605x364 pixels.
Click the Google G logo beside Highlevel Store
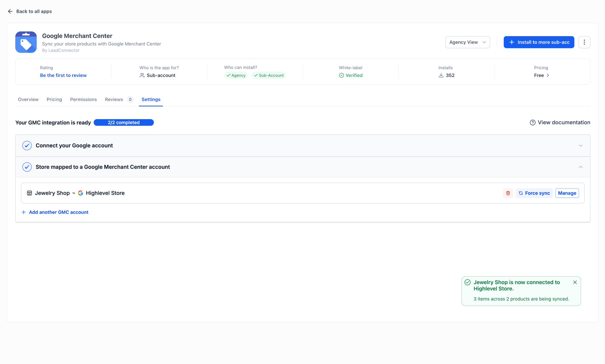coord(81,193)
